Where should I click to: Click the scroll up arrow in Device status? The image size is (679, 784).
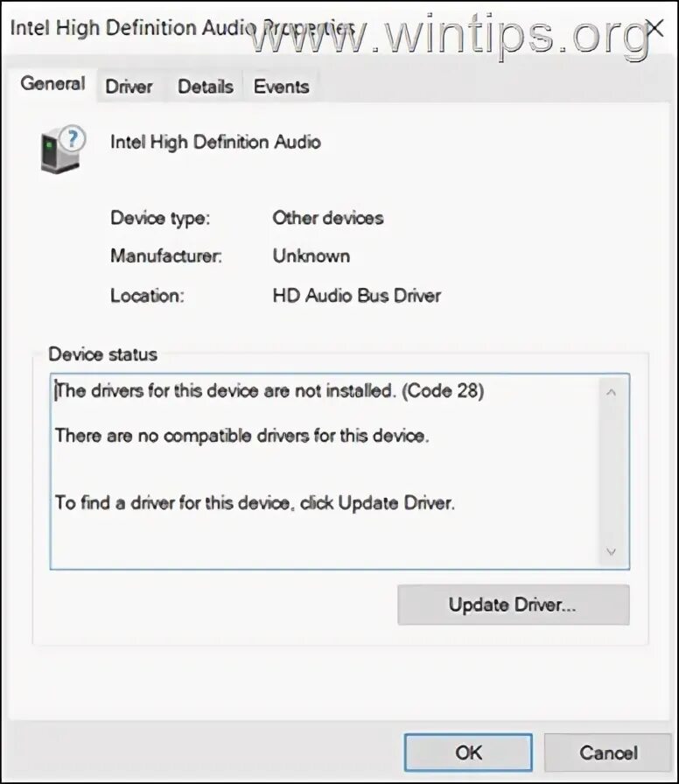[611, 393]
